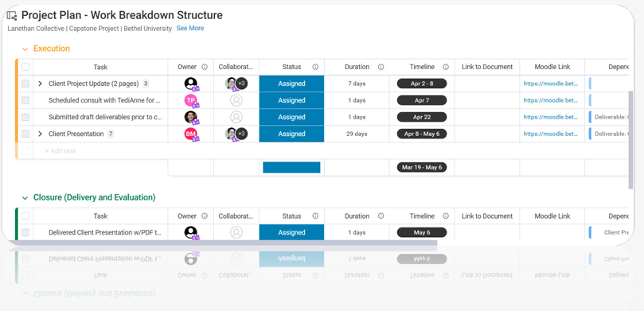The image size is (644, 311).
Task: Click Duration column info icon in Closure
Action: [x=381, y=216]
